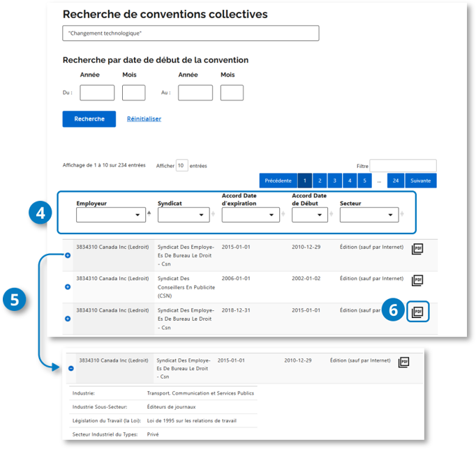Click the "Privé" sector type value

(x=153, y=434)
